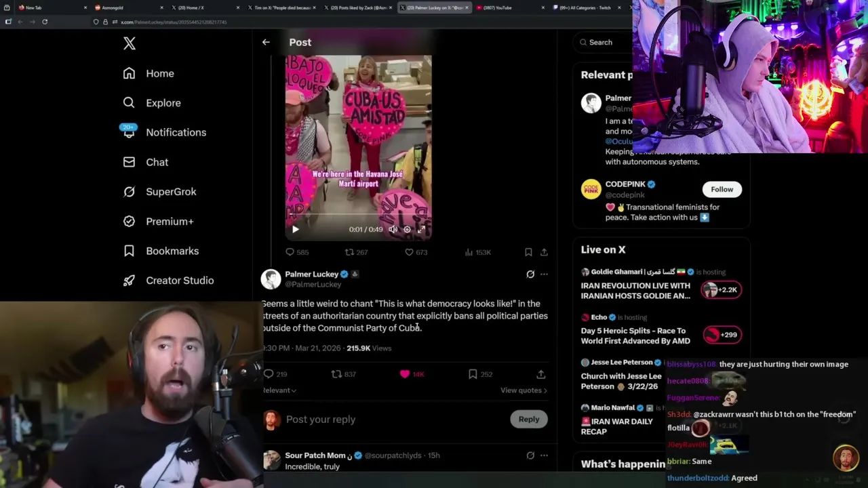Follow CODEPINK account
This screenshot has width=868, height=488.
722,189
